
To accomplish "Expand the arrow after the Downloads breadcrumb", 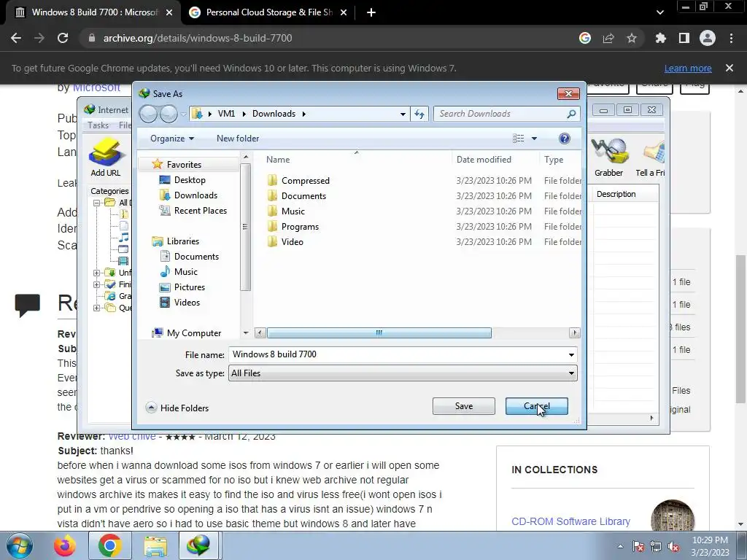I will pos(304,114).
